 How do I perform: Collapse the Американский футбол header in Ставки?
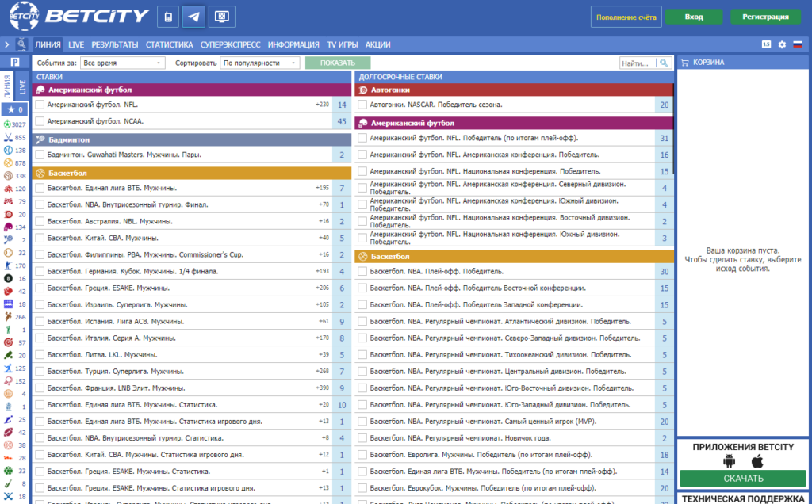point(192,90)
